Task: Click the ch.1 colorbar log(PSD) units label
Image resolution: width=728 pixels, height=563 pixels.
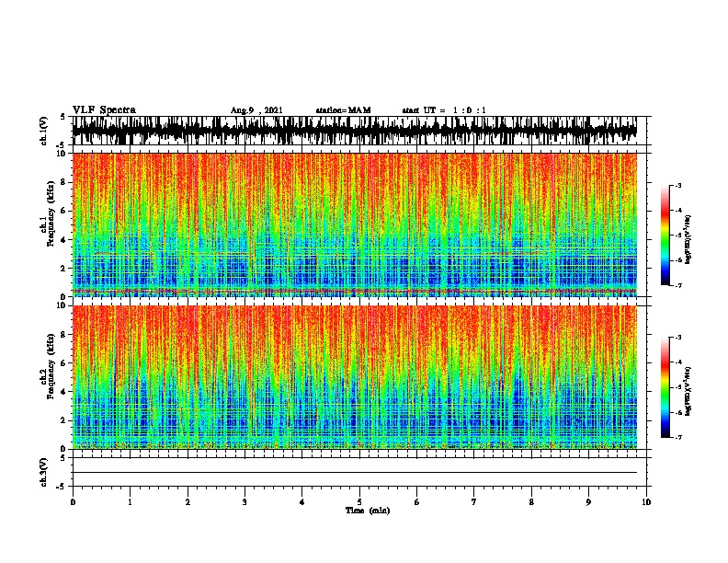Action: click(688, 240)
